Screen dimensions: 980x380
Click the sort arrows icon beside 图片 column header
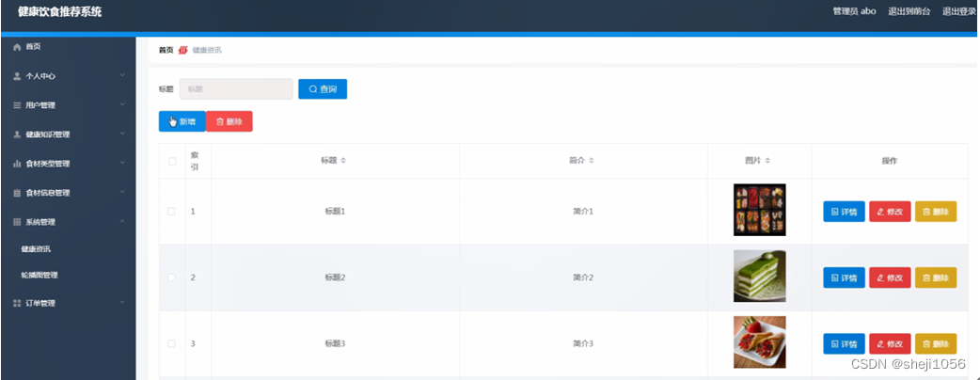(767, 161)
